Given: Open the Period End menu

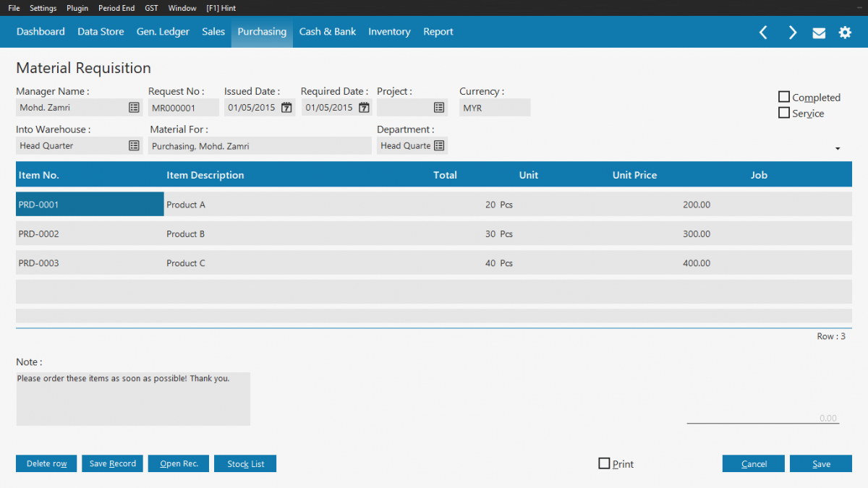Looking at the screenshot, I should tap(116, 8).
